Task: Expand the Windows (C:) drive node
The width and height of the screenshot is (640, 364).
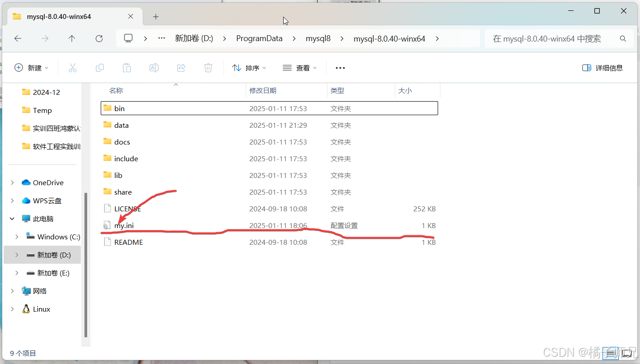Action: click(17, 237)
